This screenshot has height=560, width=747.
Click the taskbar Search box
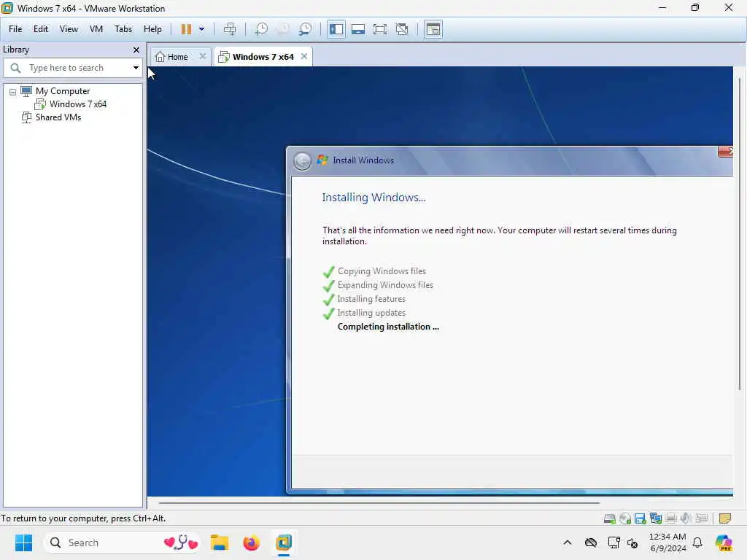coord(122,542)
